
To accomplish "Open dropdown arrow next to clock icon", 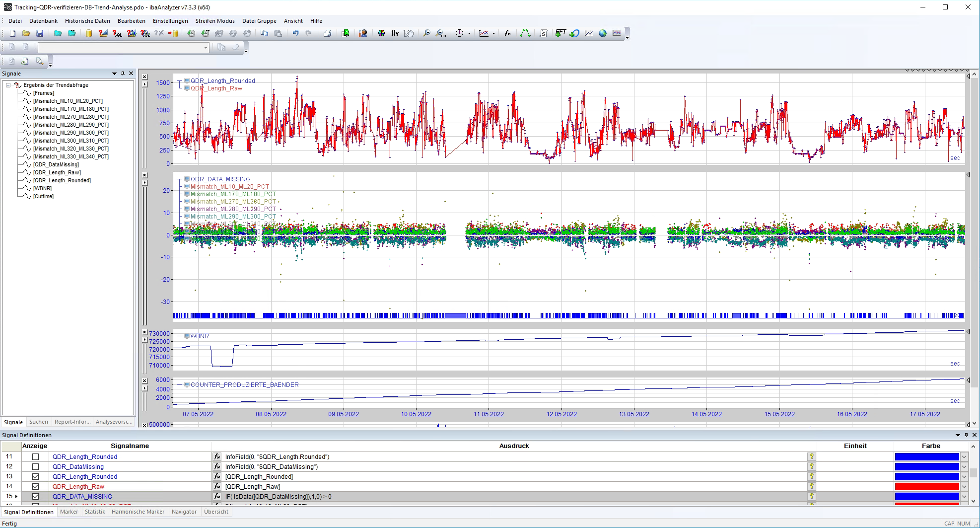I will 469,34.
